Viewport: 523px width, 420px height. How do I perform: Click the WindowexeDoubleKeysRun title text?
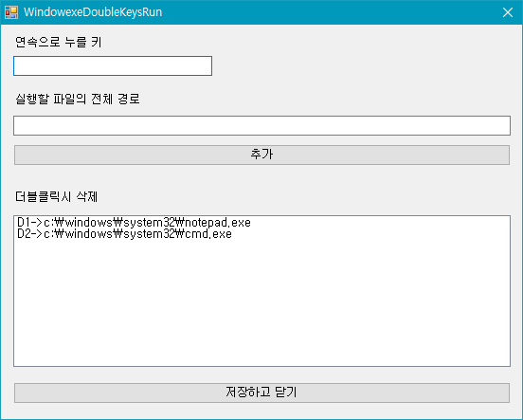(93, 12)
